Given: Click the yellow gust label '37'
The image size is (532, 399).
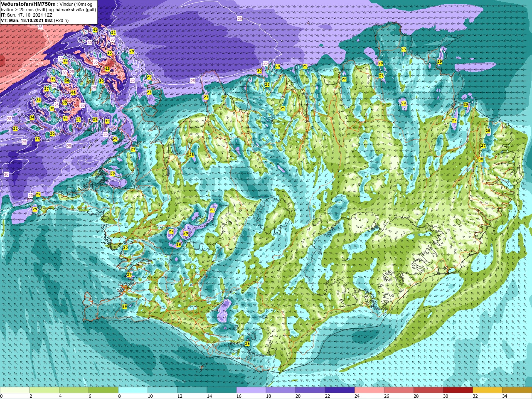Looking at the screenshot, I should (47, 89).
